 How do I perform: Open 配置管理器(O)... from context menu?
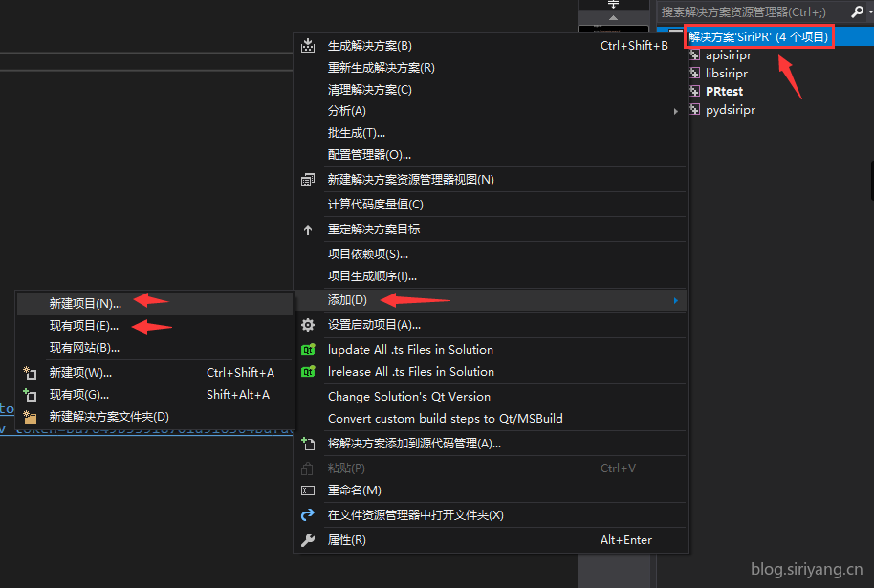(369, 154)
